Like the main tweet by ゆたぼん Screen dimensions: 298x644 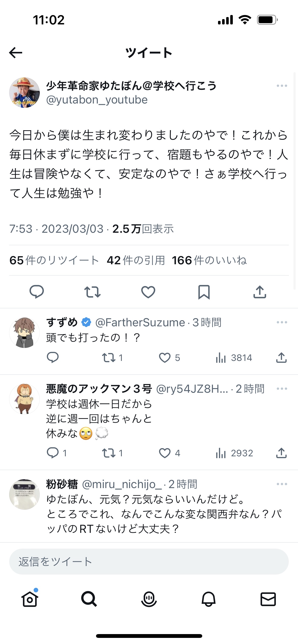click(148, 292)
